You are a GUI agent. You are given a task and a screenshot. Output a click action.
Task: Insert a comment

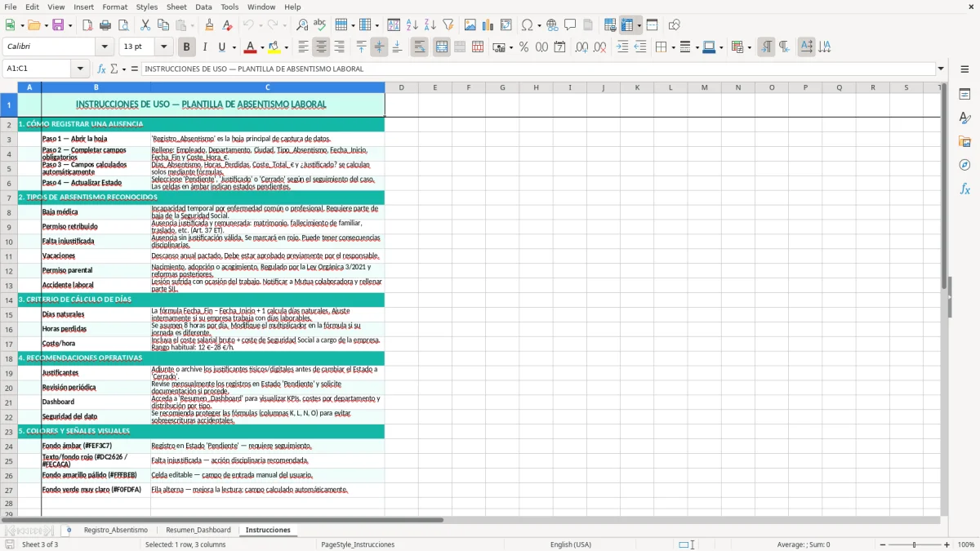click(570, 25)
